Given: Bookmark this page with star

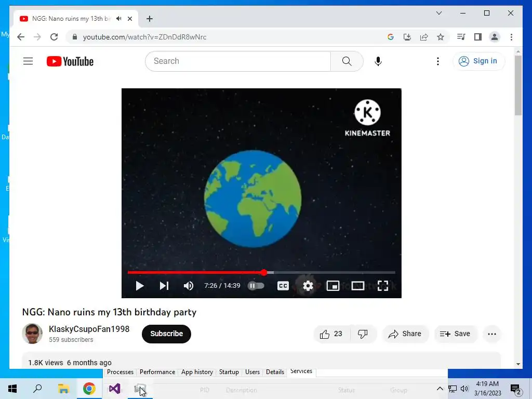Looking at the screenshot, I should [441, 37].
